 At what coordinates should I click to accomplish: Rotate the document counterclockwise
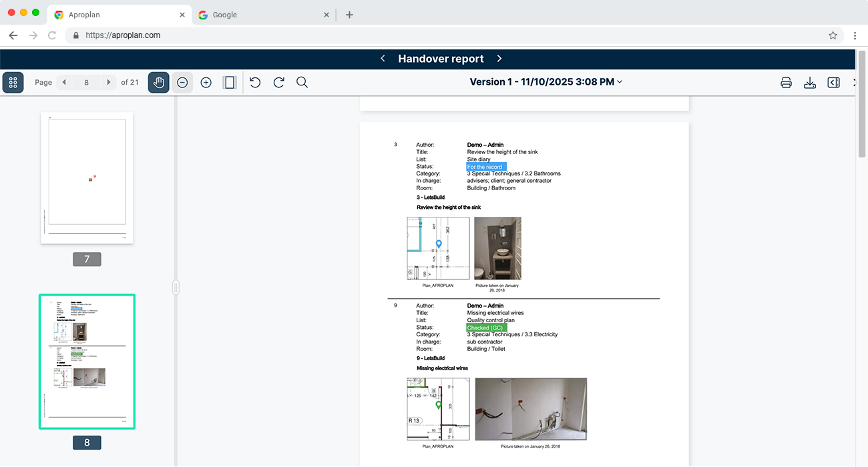tap(255, 83)
